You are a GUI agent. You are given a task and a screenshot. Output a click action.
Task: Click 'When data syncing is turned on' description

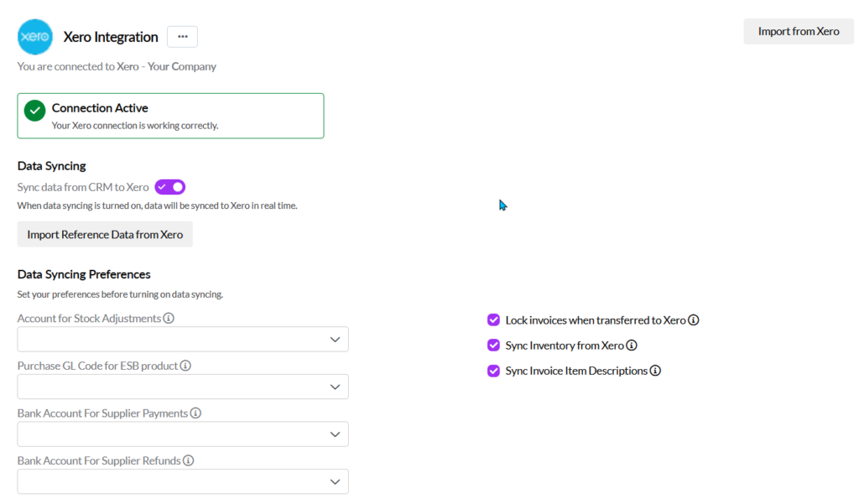coord(157,205)
